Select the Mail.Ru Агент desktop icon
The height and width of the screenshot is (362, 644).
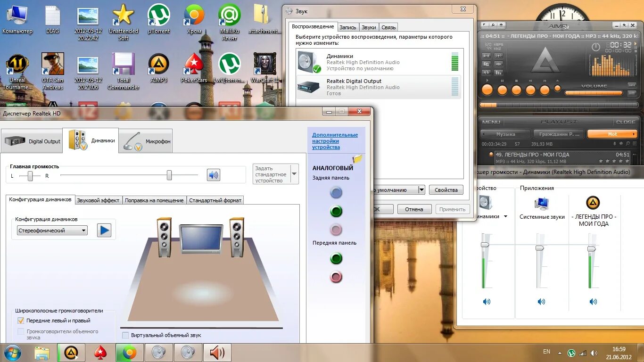click(x=230, y=21)
